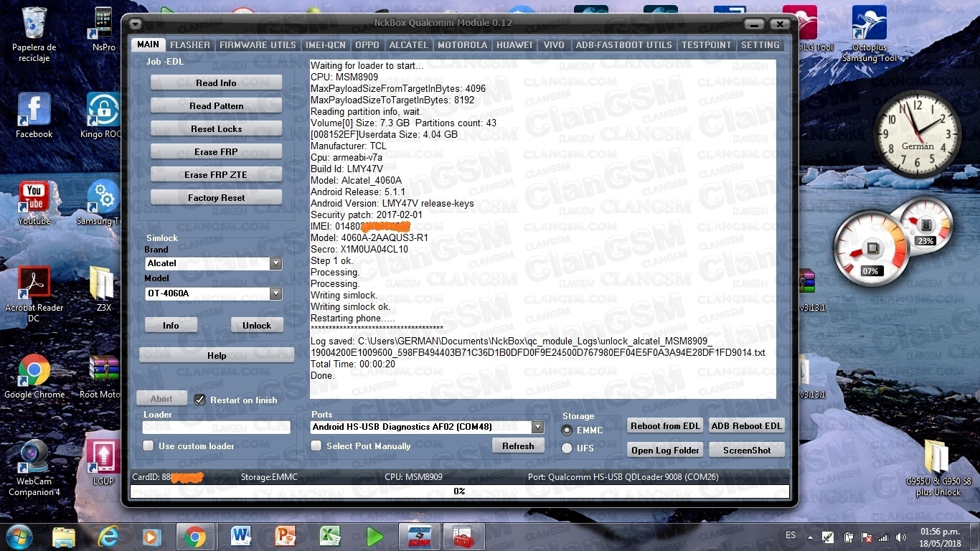Click the green play arrow taskbar icon
Viewport: 980px width, 551px height.
tap(374, 537)
